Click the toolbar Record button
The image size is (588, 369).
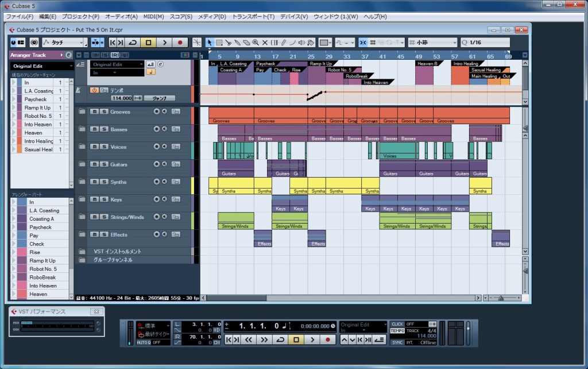(x=180, y=43)
